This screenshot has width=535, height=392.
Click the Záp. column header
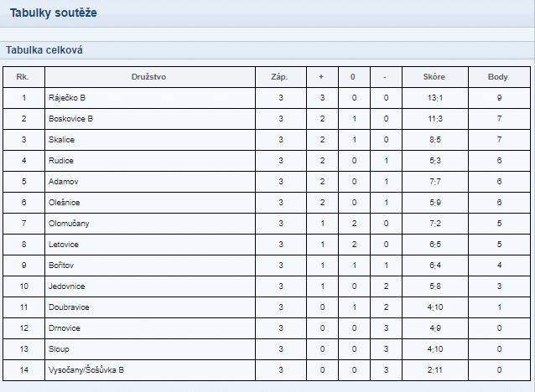click(x=279, y=77)
